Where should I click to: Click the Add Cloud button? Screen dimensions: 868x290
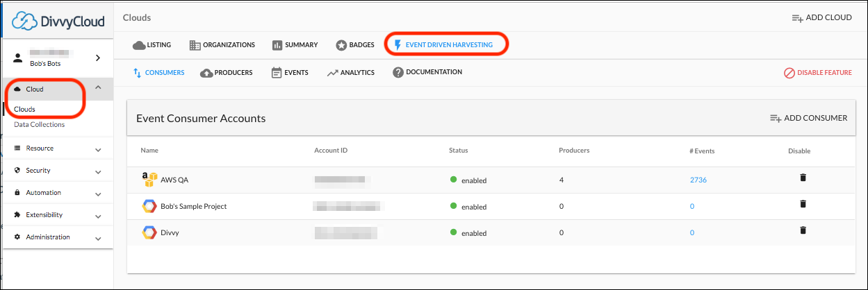tap(821, 18)
